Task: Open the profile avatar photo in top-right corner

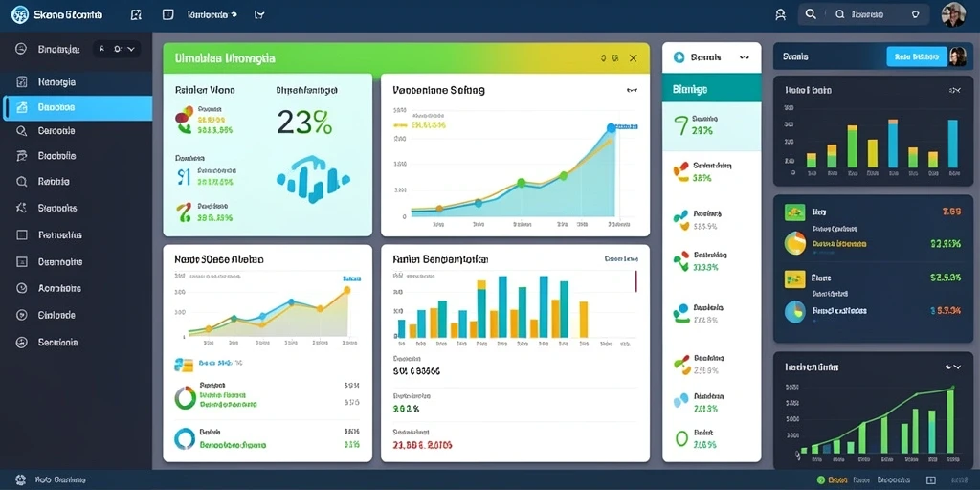Action: click(954, 14)
